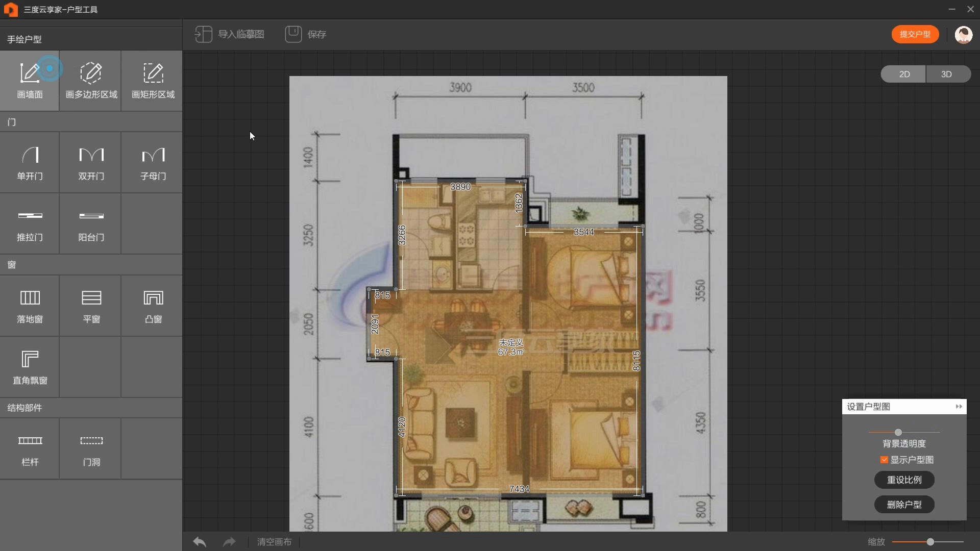Click the 提交户型 submit button

coord(915,34)
